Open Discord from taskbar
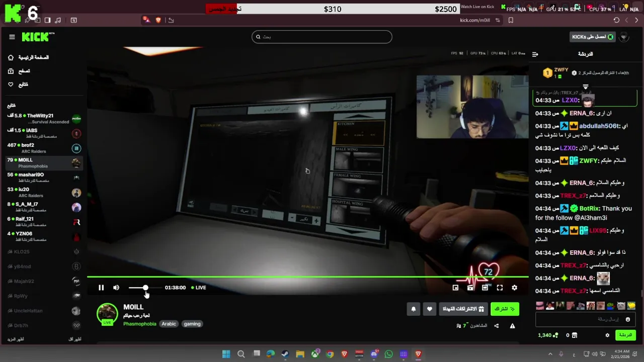Image resolution: width=644 pixels, height=362 pixels. click(374, 354)
